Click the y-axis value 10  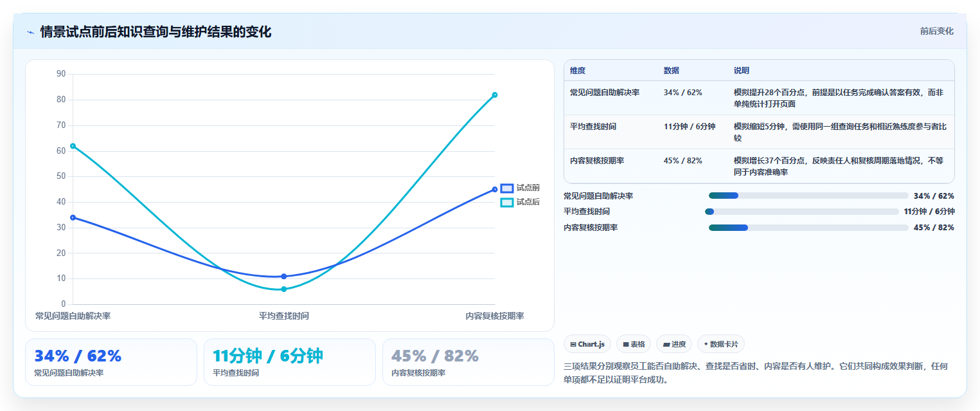pyautogui.click(x=61, y=279)
